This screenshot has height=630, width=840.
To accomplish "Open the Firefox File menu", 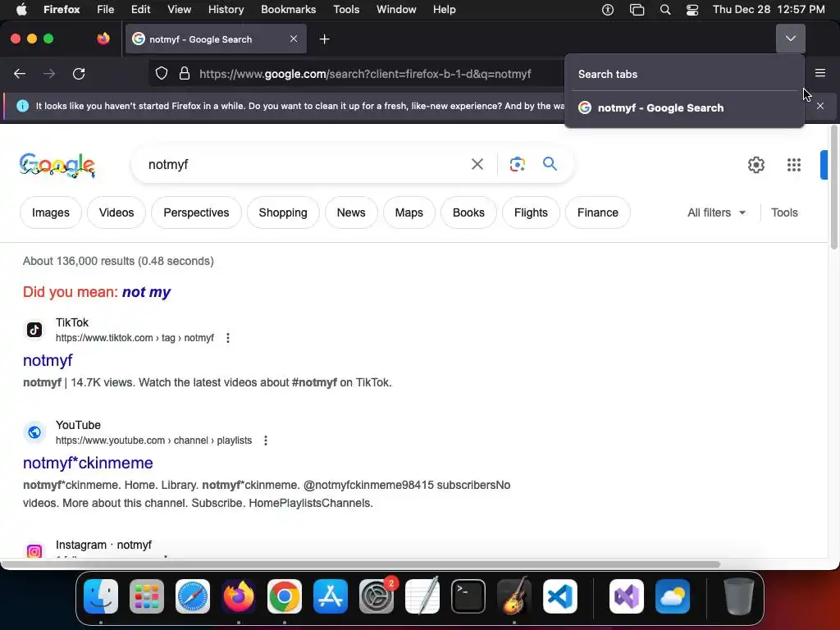I will point(105,9).
